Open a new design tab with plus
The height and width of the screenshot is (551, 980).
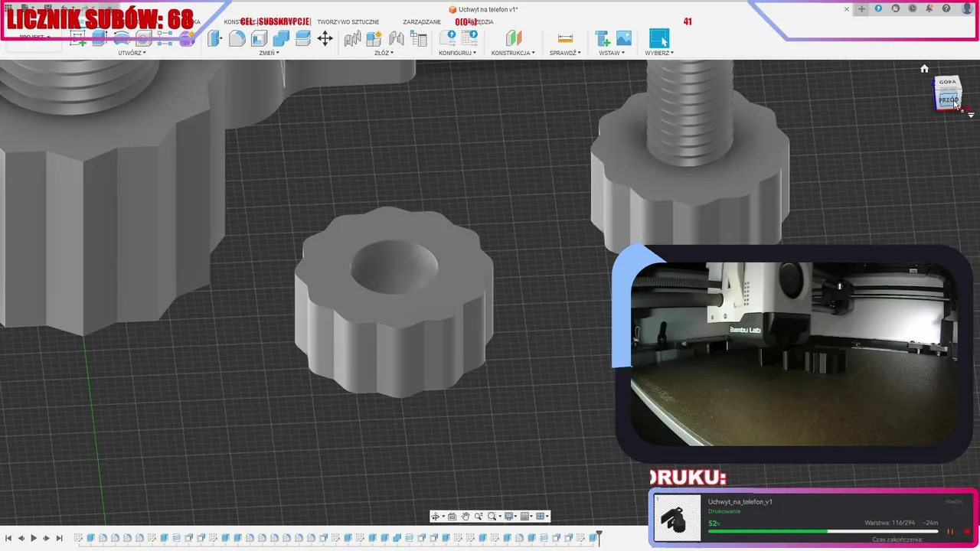862,8
